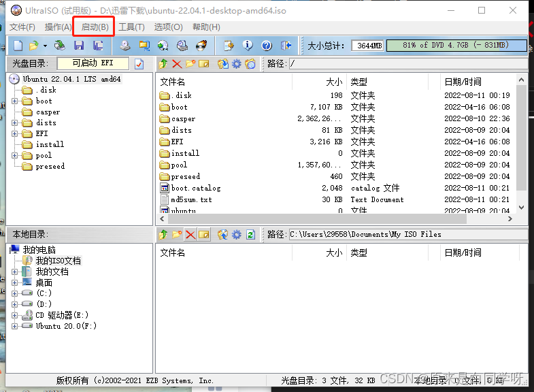534x392 pixels.
Task: Click the Save As multi-floppy icon
Action: coord(98,46)
